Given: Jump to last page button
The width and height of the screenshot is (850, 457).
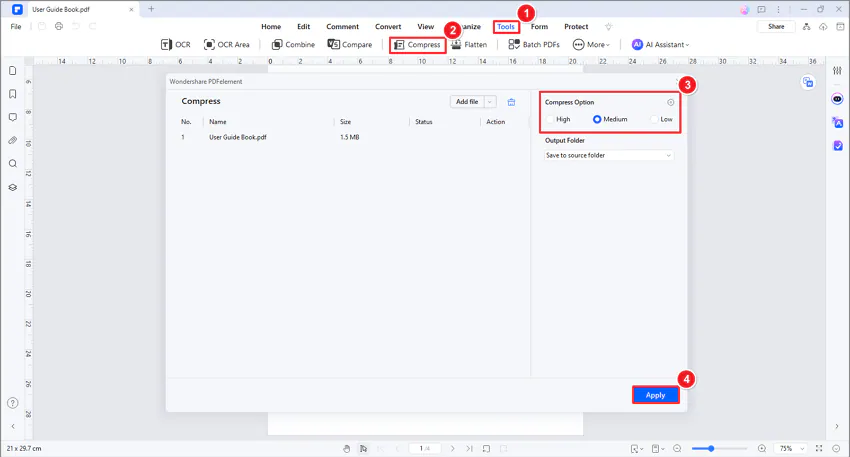Looking at the screenshot, I should point(469,448).
